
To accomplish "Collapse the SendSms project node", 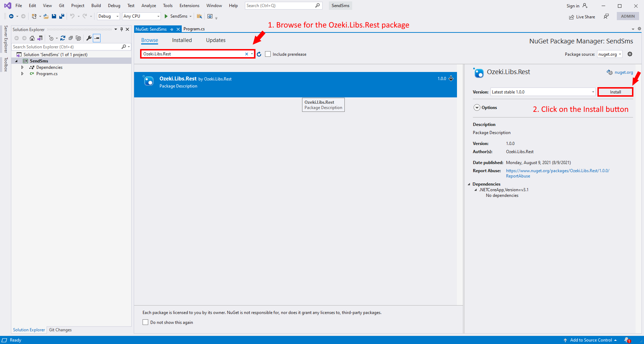I will pos(16,61).
